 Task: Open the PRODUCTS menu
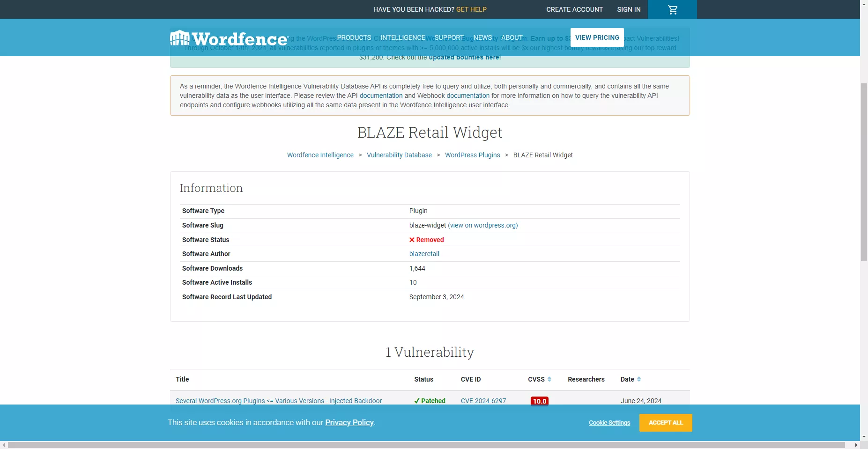pyautogui.click(x=354, y=37)
